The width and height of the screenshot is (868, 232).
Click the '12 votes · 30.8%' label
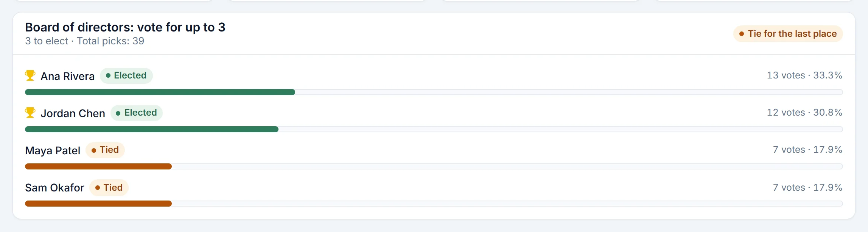pos(804,113)
